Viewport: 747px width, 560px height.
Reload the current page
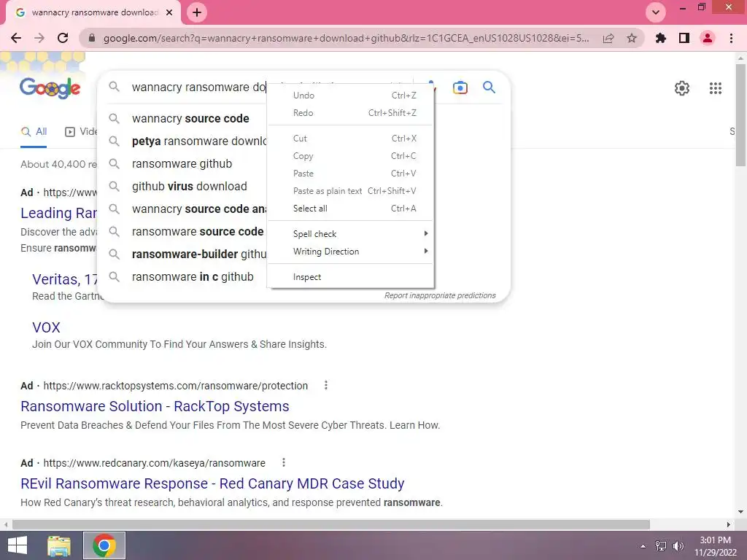tap(63, 38)
